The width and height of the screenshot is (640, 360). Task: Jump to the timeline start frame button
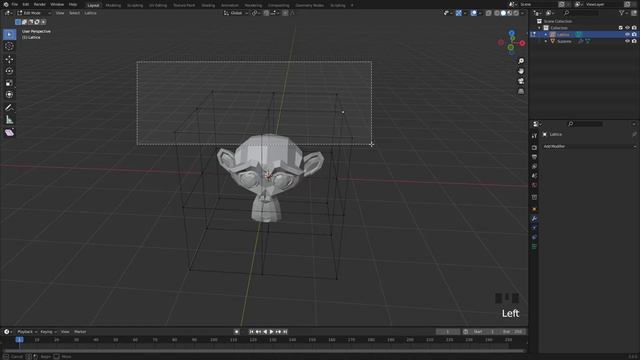pyautogui.click(x=251, y=332)
